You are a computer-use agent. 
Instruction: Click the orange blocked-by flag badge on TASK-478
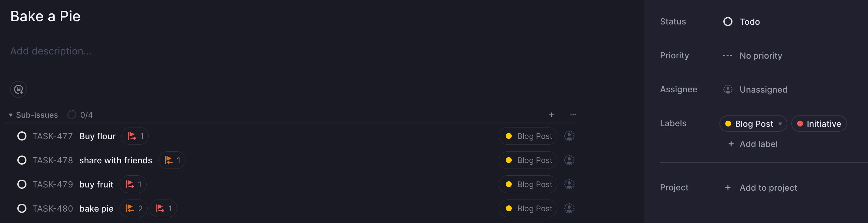point(172,160)
